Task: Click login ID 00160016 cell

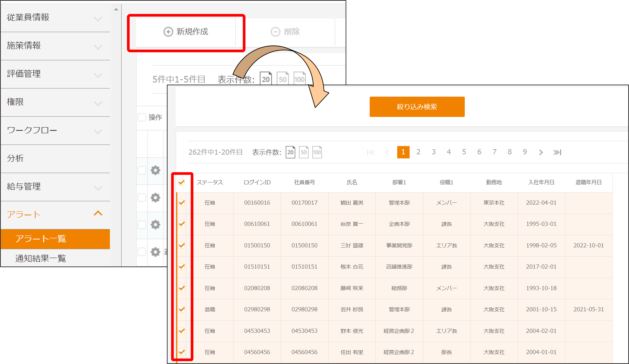Action: [257, 203]
